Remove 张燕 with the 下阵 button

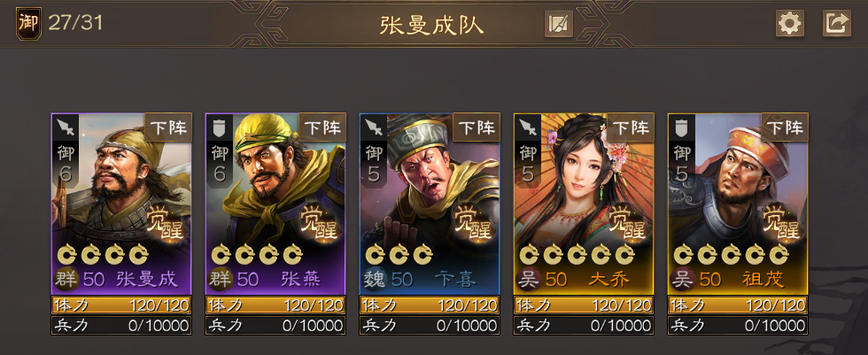tap(322, 127)
